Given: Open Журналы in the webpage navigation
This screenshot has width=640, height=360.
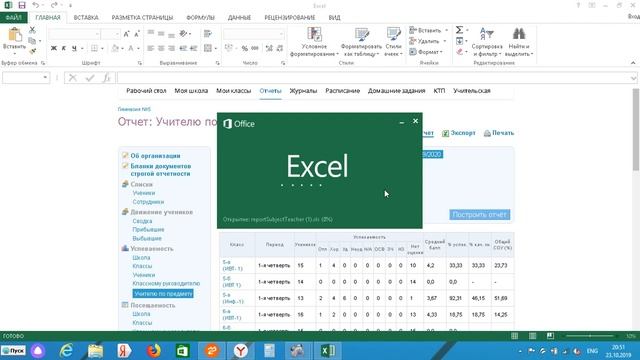Looking at the screenshot, I should (303, 91).
